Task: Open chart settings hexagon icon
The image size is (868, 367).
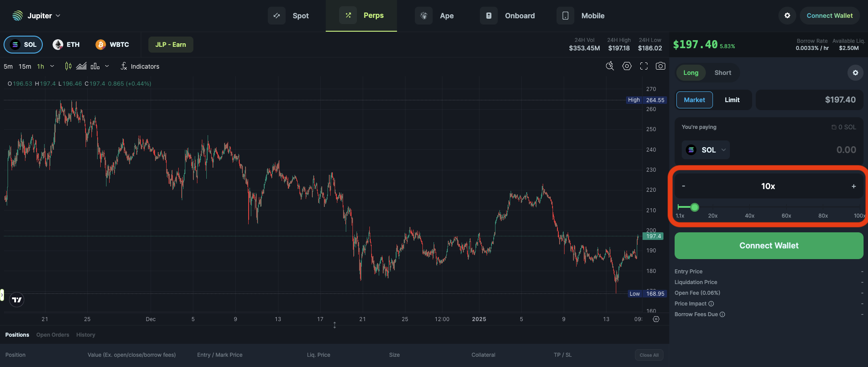Action: pos(627,66)
